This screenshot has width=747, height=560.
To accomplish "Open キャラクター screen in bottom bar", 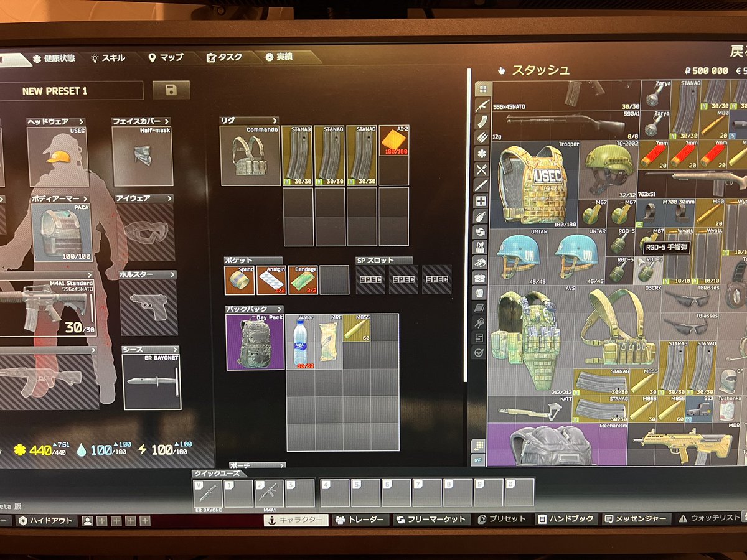I will tap(296, 520).
